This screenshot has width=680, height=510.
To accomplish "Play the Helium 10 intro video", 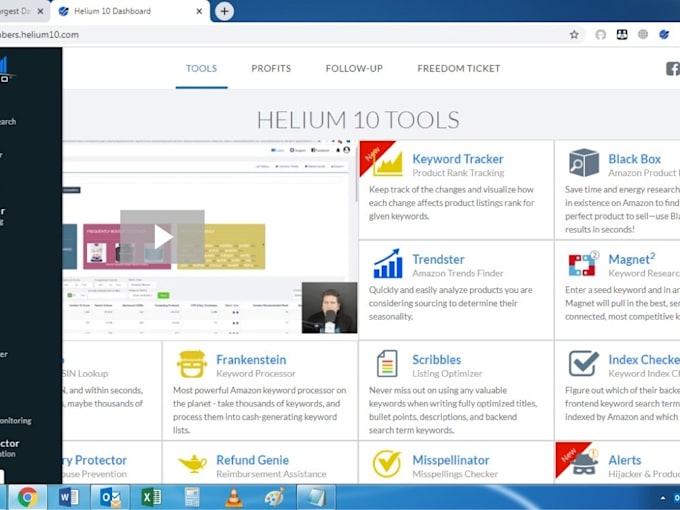I will tap(162, 237).
